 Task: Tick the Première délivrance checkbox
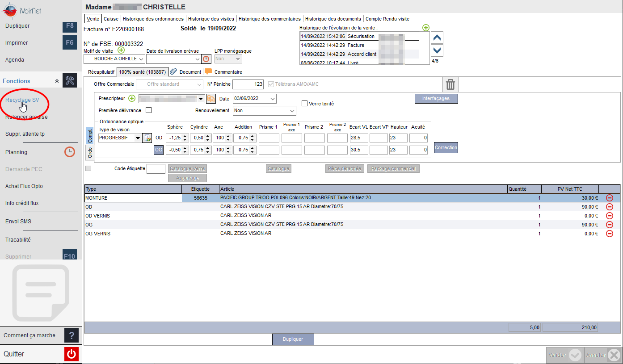point(149,110)
